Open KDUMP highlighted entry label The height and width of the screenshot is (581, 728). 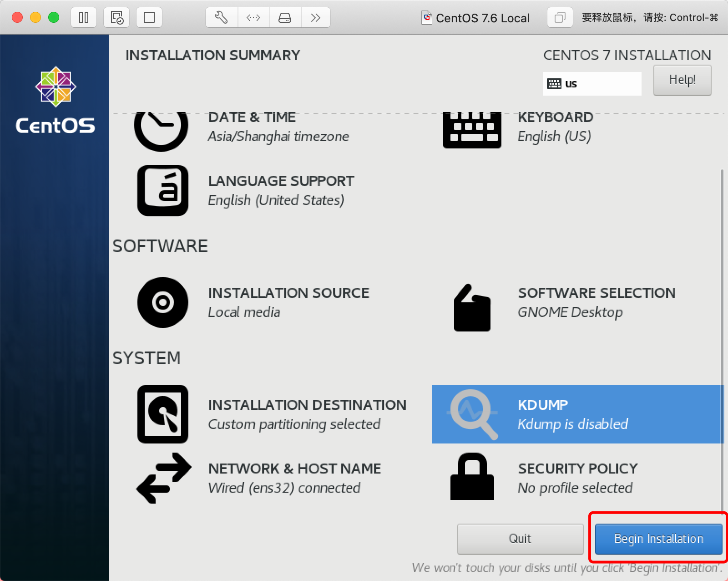(x=543, y=405)
